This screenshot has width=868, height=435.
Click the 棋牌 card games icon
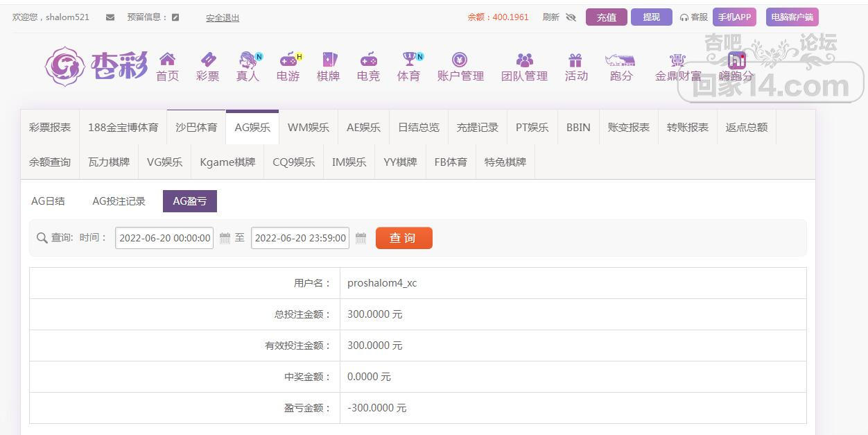pos(328,60)
